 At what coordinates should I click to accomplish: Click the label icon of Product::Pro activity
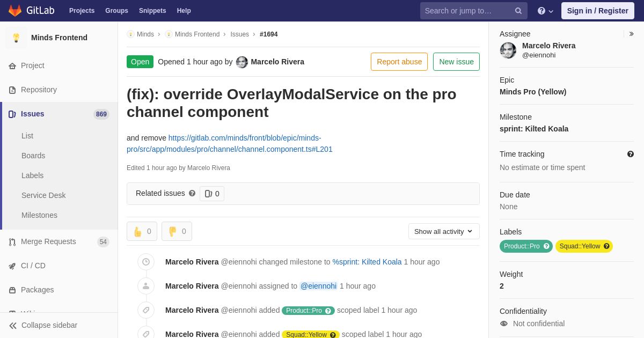tap(146, 310)
